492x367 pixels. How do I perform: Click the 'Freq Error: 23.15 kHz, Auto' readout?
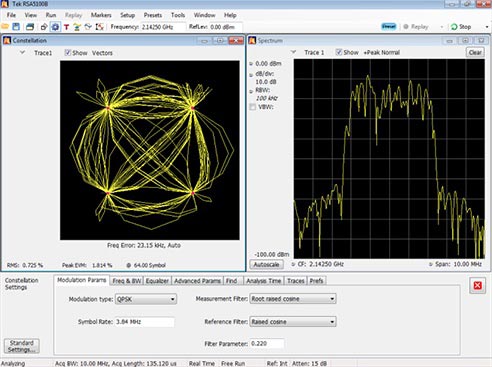(144, 245)
